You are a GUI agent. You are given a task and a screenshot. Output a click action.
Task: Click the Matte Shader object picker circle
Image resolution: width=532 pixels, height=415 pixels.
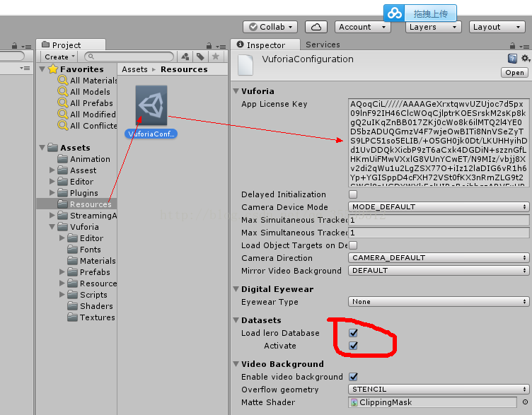pyautogui.click(x=525, y=402)
